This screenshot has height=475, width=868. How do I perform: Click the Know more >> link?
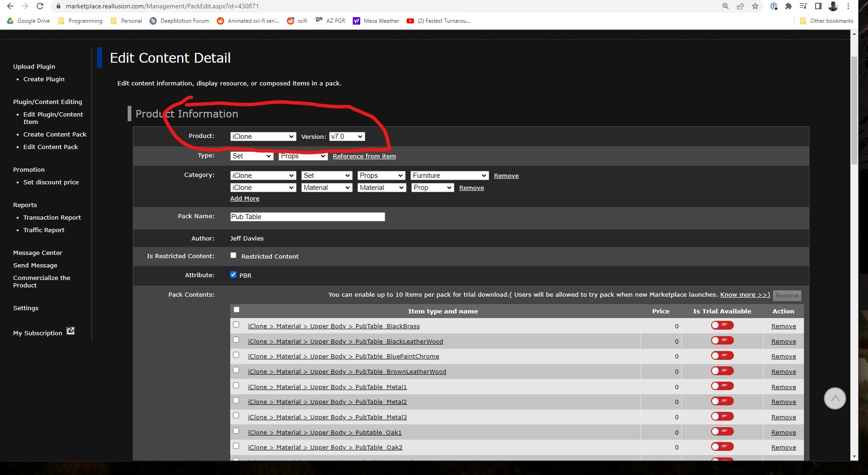tap(745, 294)
